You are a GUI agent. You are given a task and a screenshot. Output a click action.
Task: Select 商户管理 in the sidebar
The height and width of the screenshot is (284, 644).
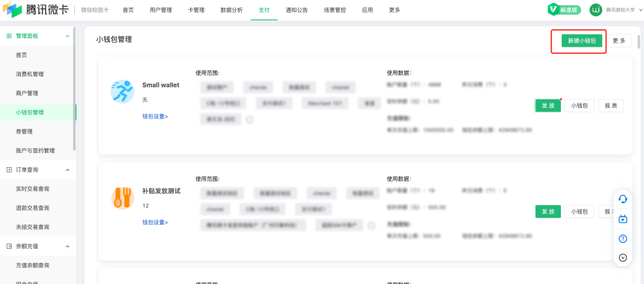point(27,94)
